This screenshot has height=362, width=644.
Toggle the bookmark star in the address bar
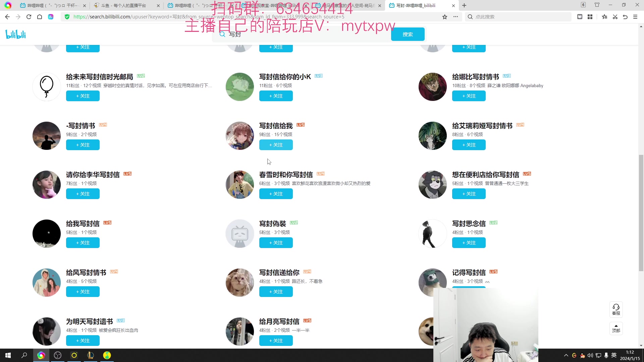(x=445, y=16)
